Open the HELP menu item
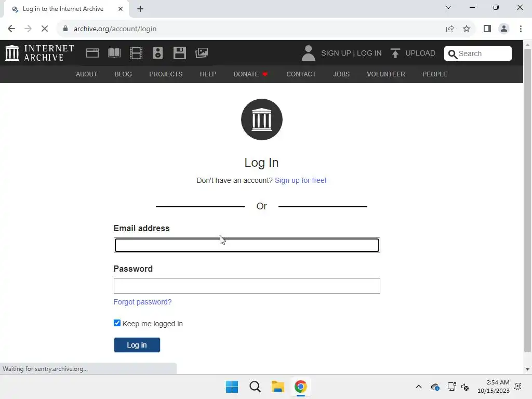 tap(208, 74)
